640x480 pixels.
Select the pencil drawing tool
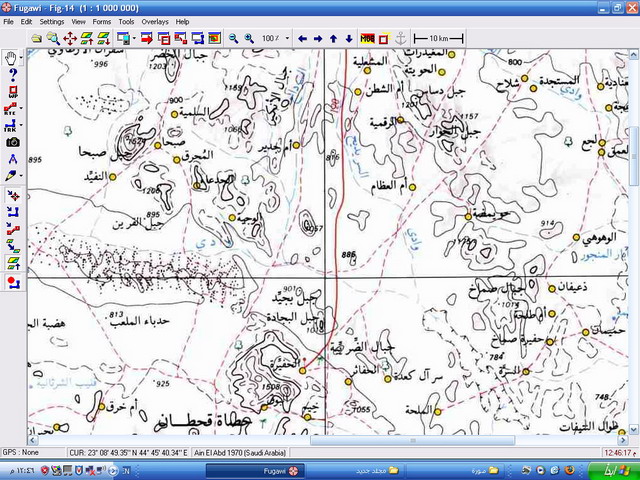(x=10, y=176)
